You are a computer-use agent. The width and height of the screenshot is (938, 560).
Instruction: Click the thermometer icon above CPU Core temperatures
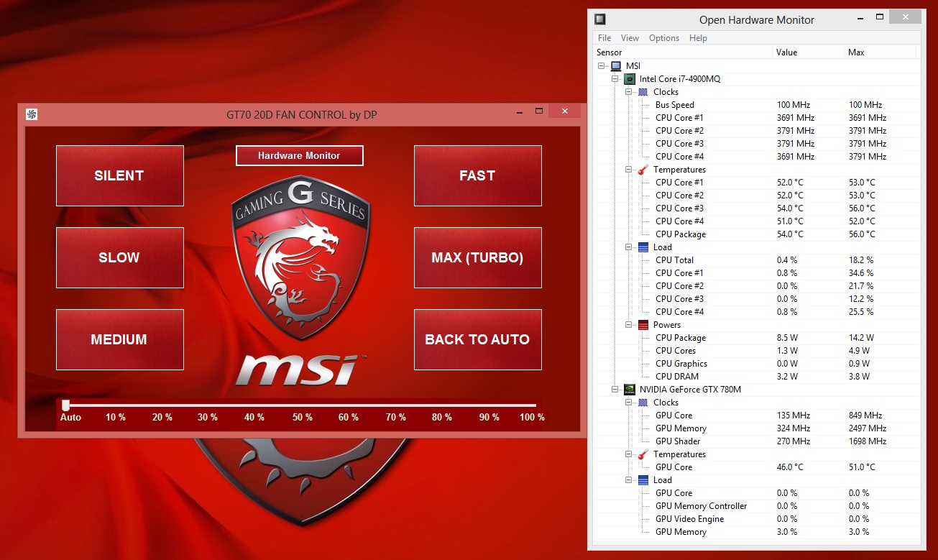643,170
